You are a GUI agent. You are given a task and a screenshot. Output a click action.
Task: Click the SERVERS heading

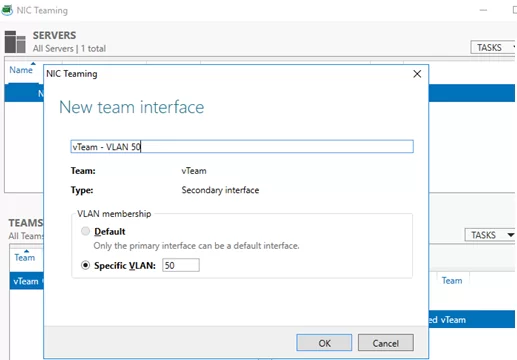click(x=54, y=35)
